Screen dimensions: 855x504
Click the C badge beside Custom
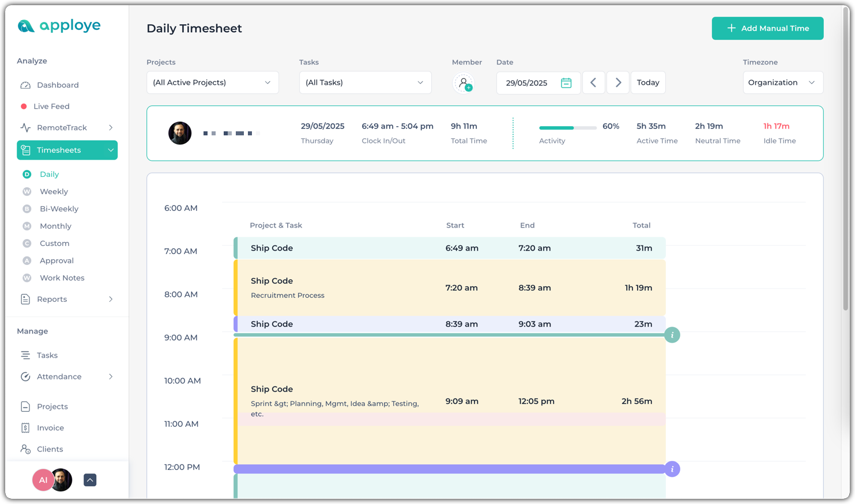tap(27, 244)
